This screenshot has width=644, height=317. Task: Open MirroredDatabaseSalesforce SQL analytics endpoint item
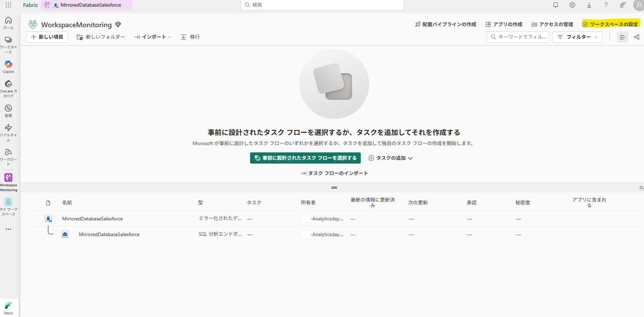click(109, 234)
